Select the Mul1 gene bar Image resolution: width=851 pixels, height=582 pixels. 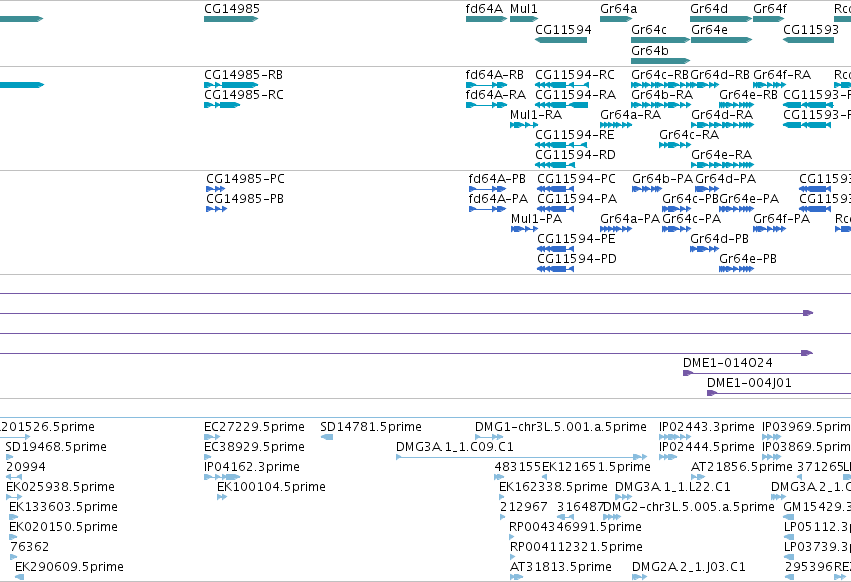(524, 19)
